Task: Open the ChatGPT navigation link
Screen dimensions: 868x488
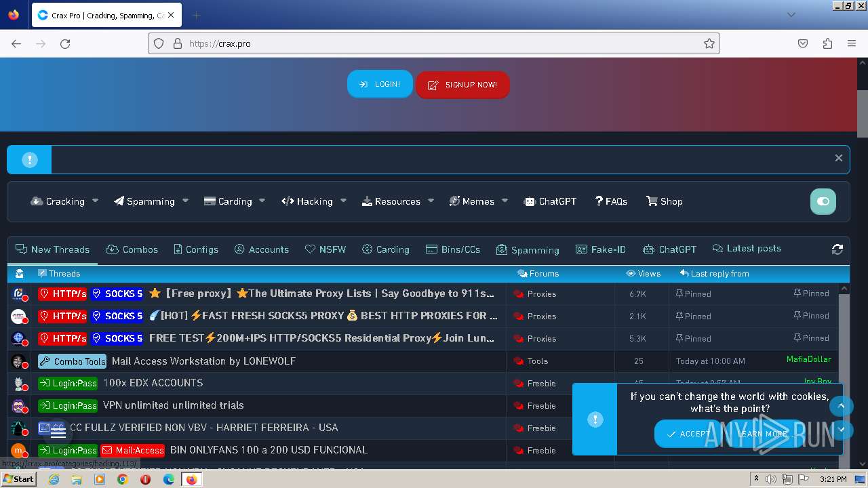Action: point(550,201)
